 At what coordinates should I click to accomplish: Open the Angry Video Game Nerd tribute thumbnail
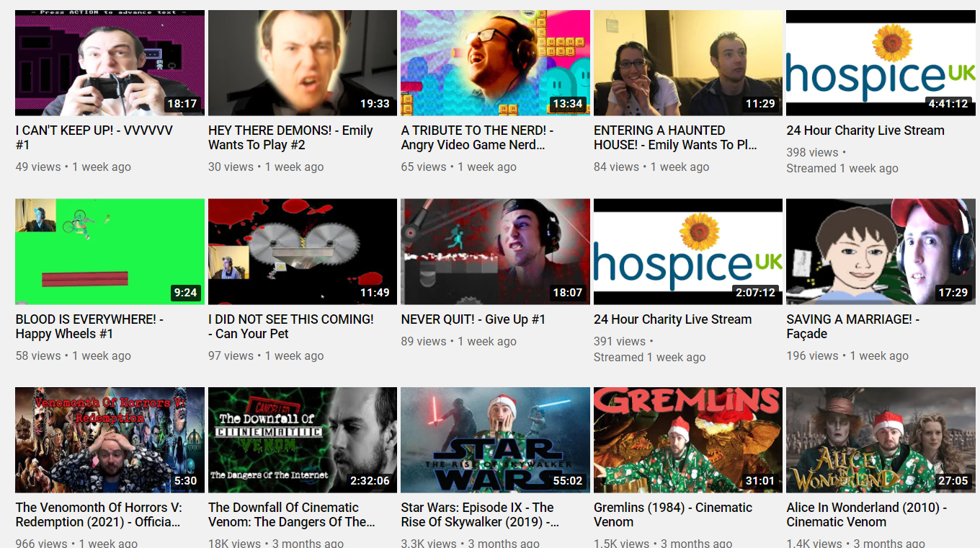[x=495, y=63]
